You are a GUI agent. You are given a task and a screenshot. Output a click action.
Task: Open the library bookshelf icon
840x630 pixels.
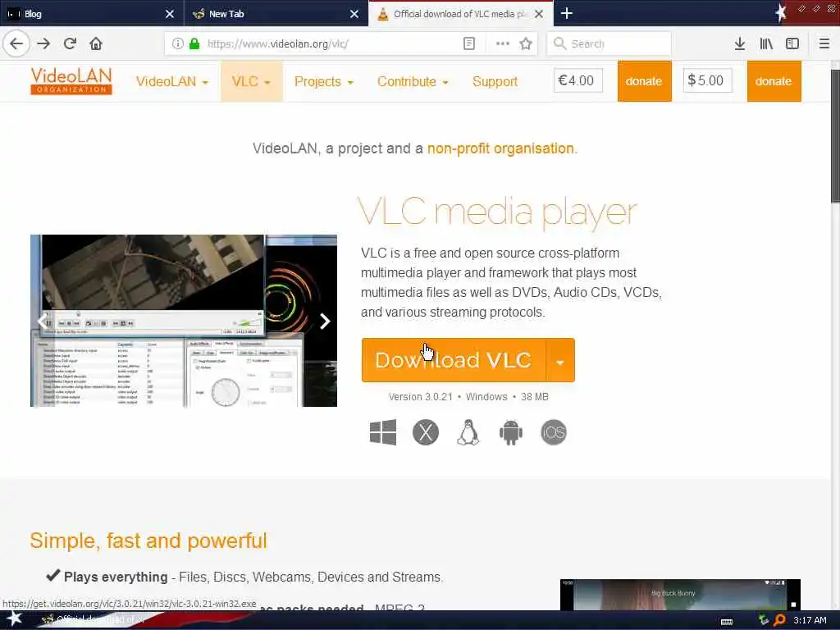pos(766,43)
